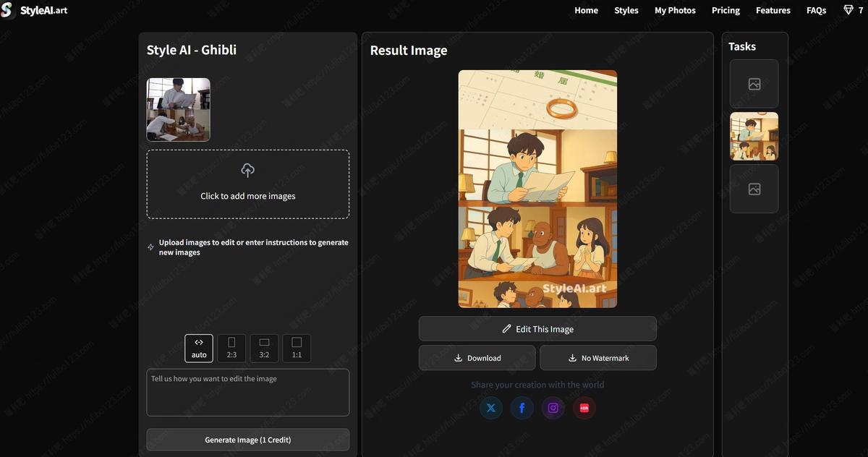
Task: Go to My Photos
Action: [675, 10]
